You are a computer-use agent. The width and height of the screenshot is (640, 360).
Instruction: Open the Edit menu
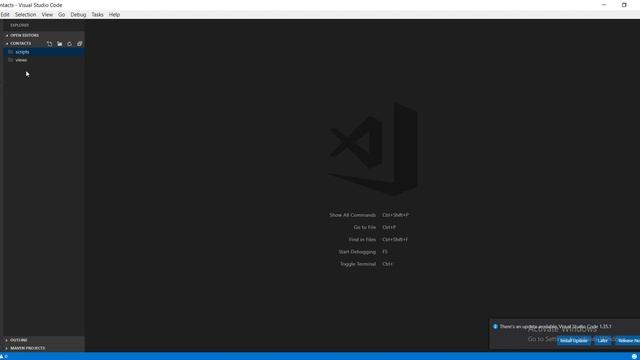(x=5, y=15)
